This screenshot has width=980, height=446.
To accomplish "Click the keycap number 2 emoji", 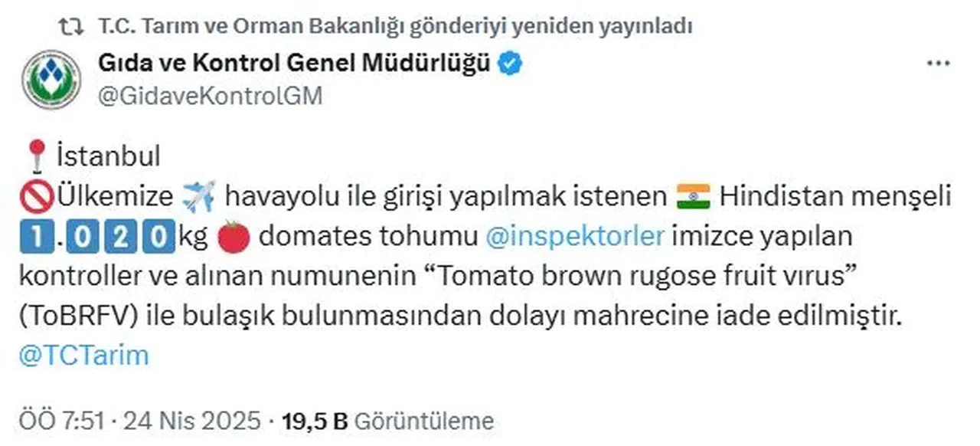I will [119, 237].
